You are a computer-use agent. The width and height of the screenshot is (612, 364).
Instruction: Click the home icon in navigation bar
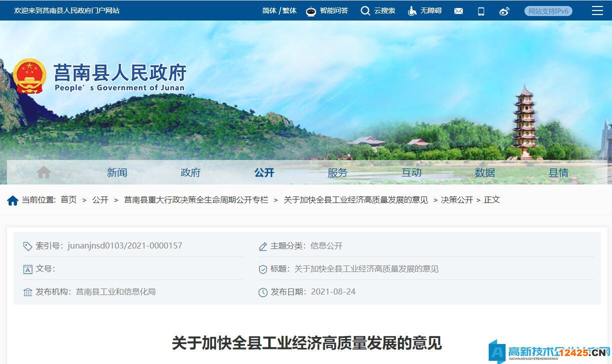(x=44, y=172)
